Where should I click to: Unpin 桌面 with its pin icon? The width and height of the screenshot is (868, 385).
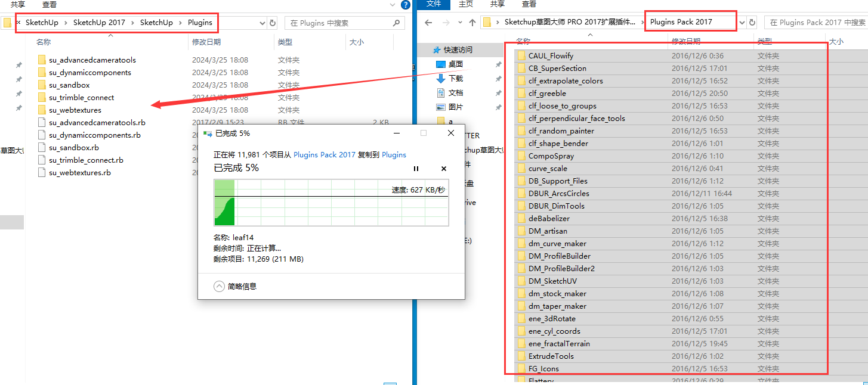[x=498, y=64]
